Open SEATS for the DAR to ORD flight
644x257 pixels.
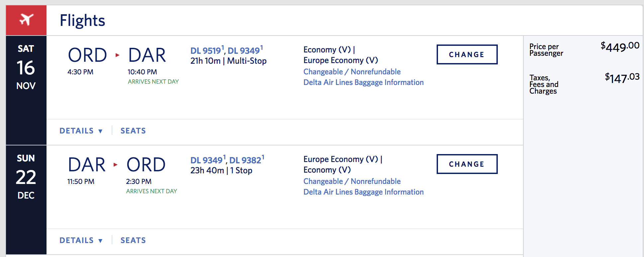(133, 240)
